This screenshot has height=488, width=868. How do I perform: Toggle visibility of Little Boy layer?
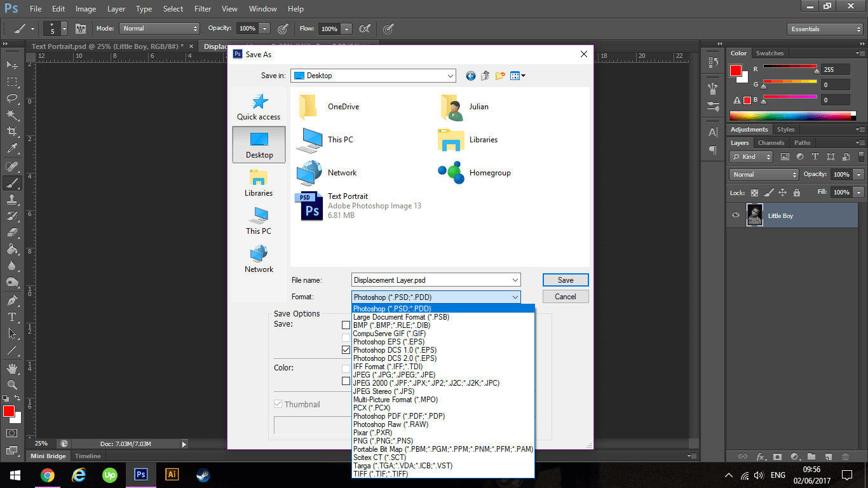(736, 215)
